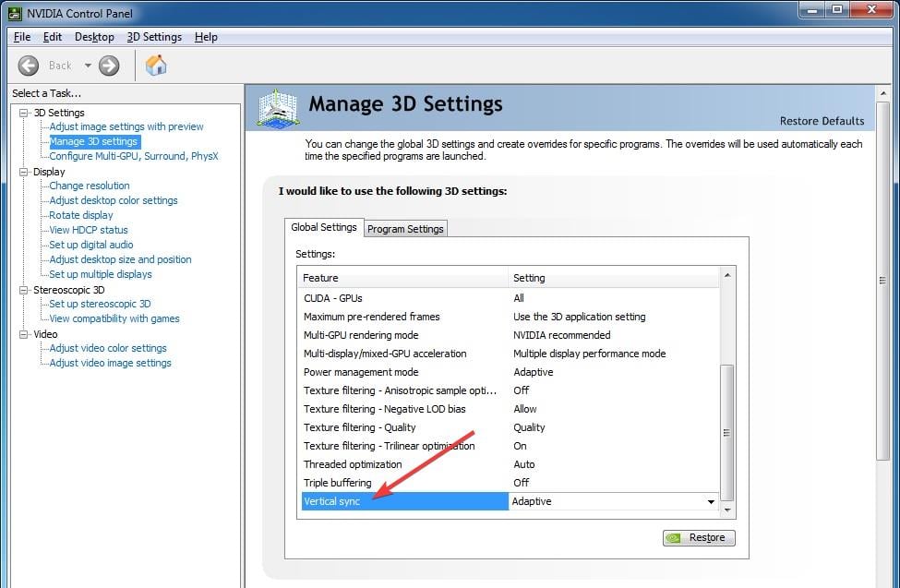
Task: Click the NVIDIA logo on Restore button
Action: point(675,537)
